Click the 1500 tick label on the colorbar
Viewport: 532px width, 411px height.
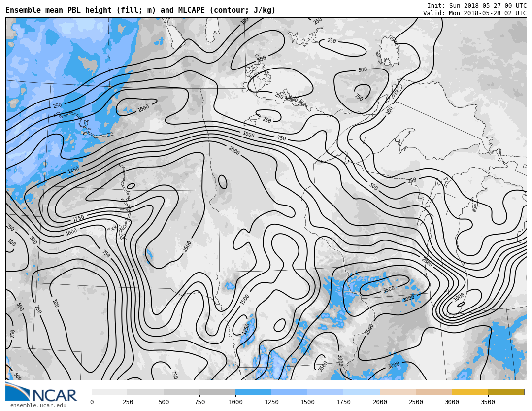(307, 402)
